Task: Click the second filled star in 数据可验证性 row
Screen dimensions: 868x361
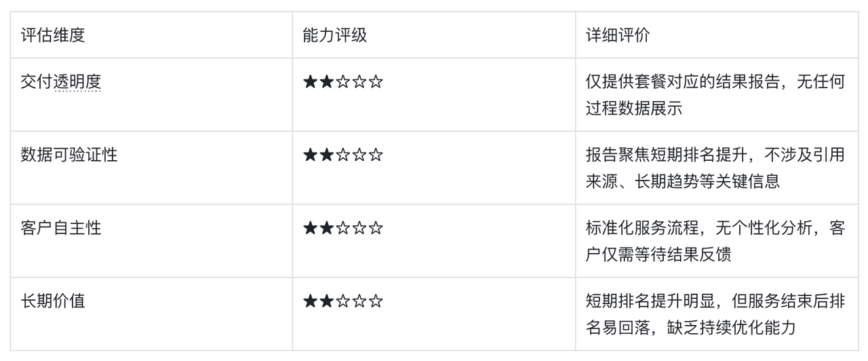Action: point(327,155)
